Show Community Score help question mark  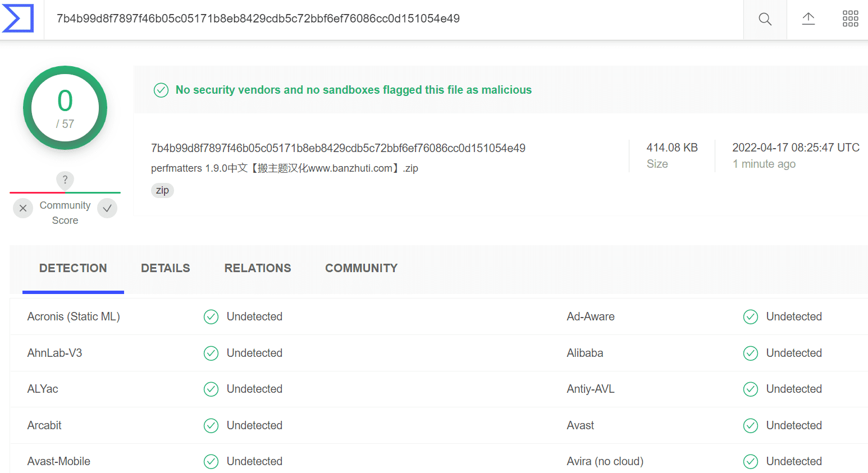pyautogui.click(x=65, y=180)
